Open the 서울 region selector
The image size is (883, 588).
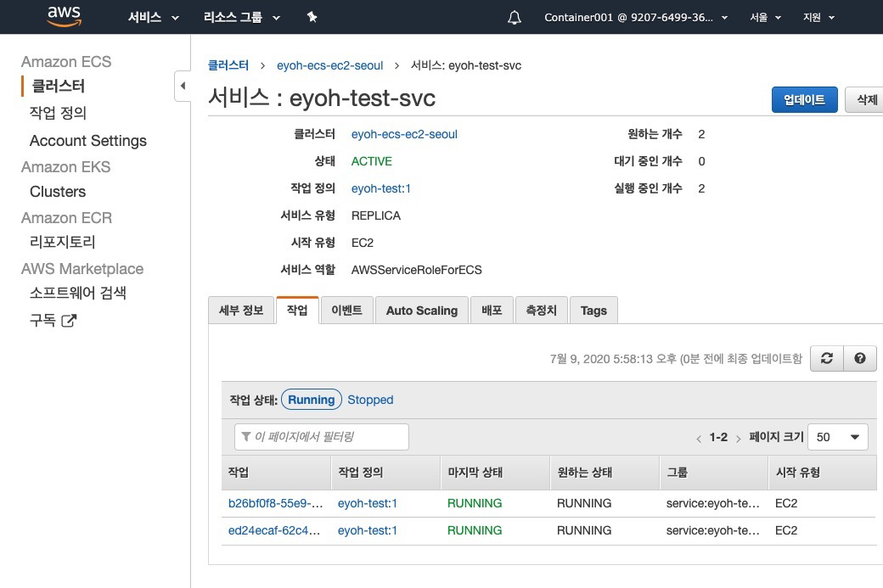click(765, 18)
